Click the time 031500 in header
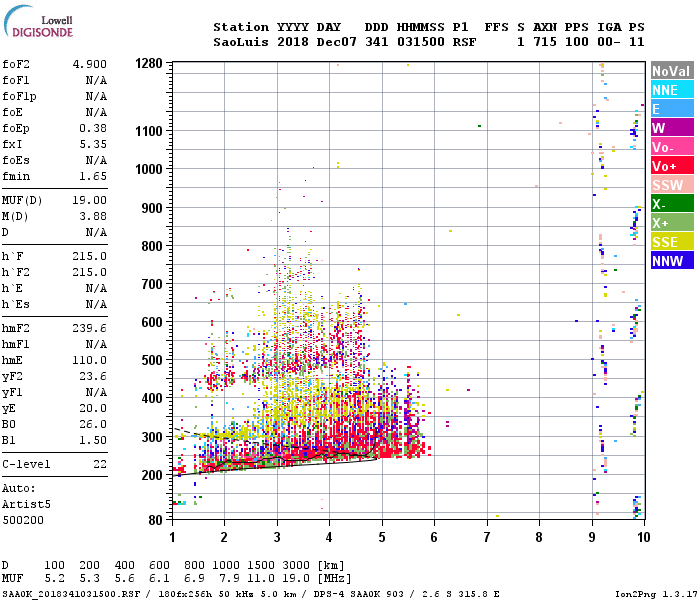Viewport: 700px width, 600px height. pyautogui.click(x=421, y=42)
